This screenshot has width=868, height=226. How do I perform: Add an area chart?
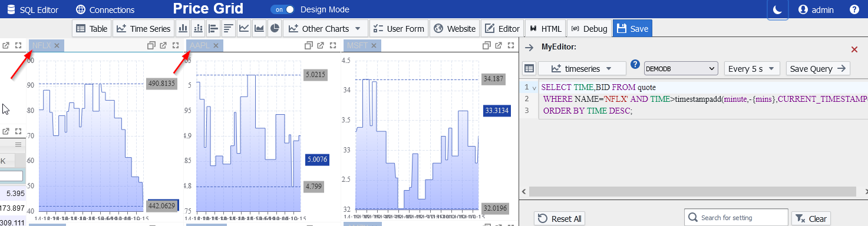coord(259,28)
